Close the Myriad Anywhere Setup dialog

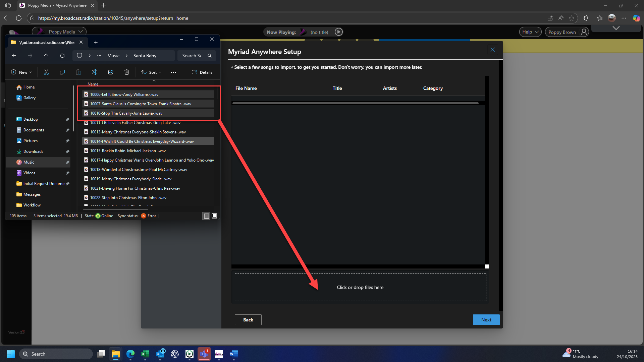tap(492, 50)
